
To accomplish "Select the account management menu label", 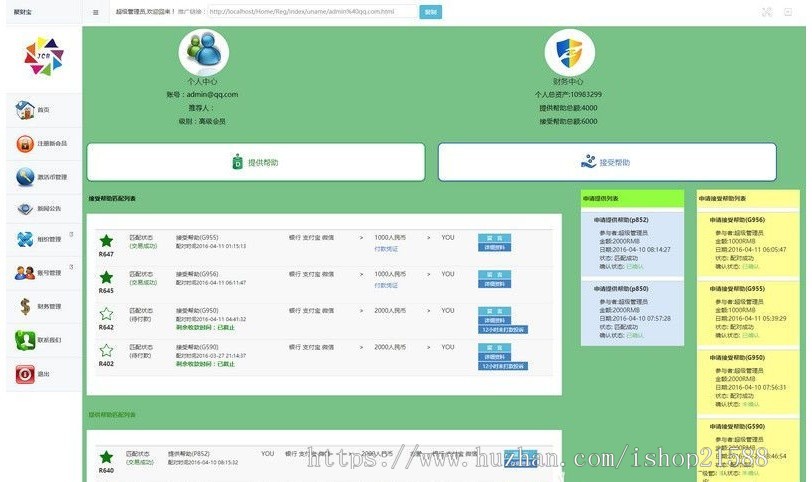I will [49, 273].
